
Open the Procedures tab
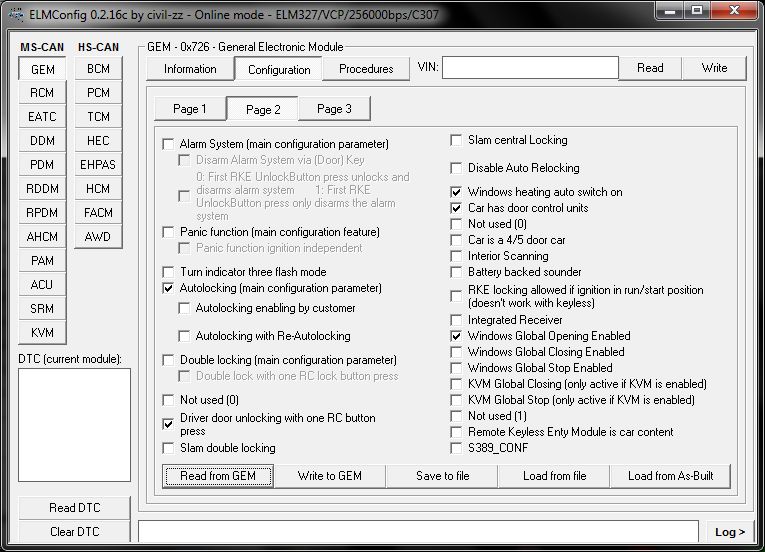366,69
